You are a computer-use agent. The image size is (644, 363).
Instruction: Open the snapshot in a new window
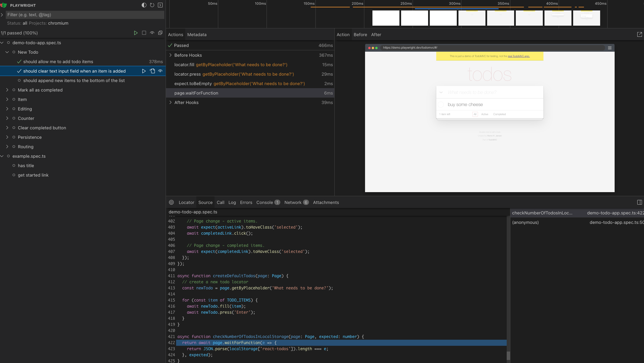[x=639, y=34]
